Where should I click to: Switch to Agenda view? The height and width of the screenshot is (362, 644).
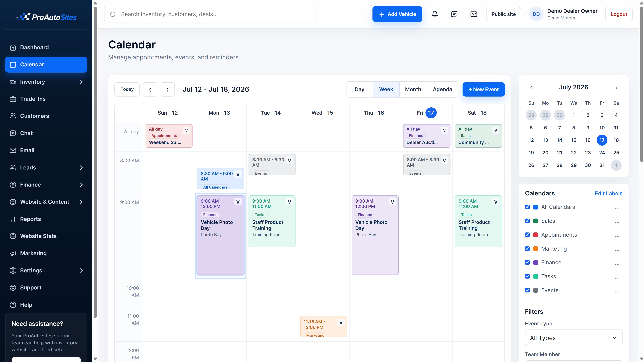442,89
